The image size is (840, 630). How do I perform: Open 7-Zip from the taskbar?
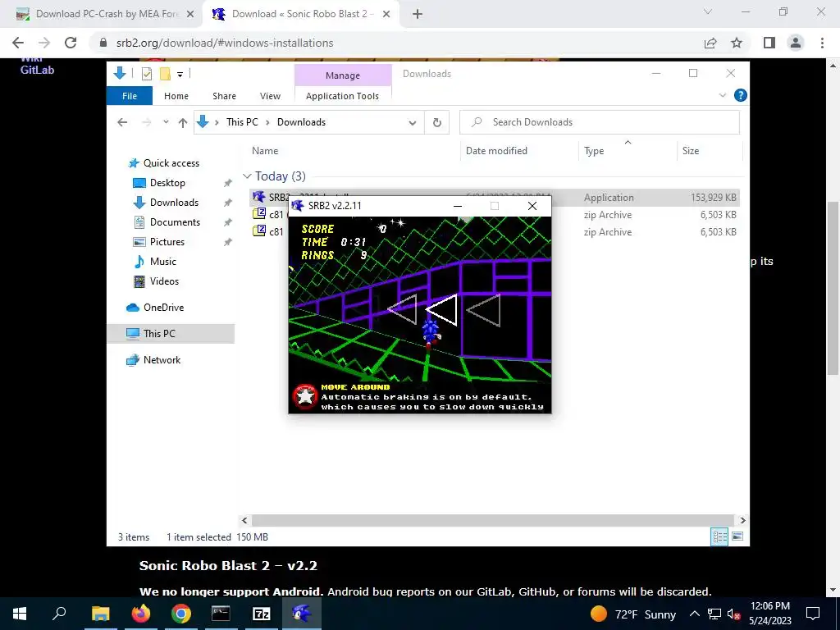[262, 614]
